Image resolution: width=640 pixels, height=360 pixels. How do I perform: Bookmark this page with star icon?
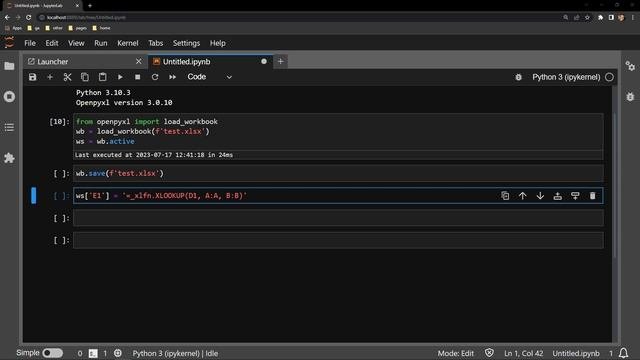tap(587, 18)
